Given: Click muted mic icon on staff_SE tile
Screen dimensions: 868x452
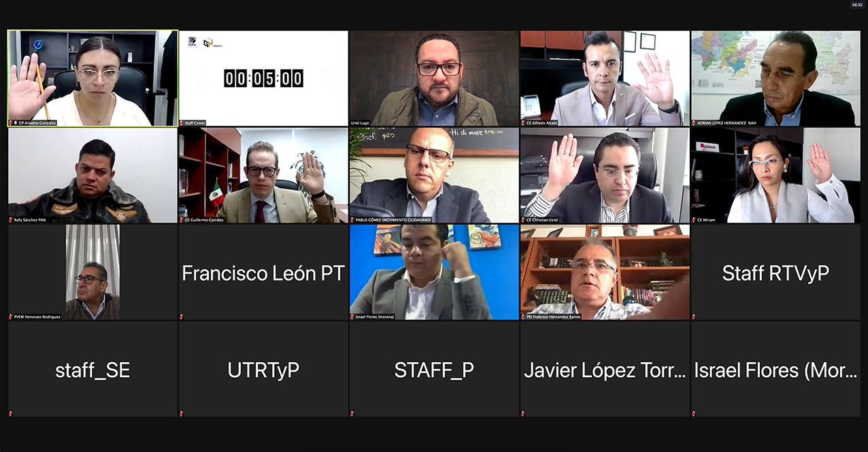Looking at the screenshot, I should 11,413.
